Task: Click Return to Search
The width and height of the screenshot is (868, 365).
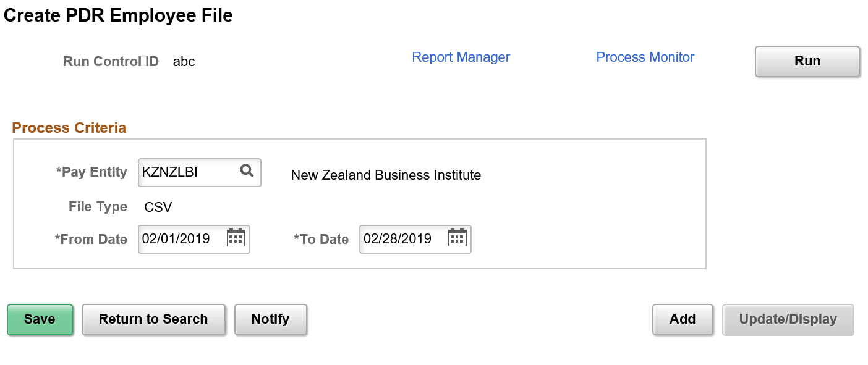Action: (x=153, y=319)
